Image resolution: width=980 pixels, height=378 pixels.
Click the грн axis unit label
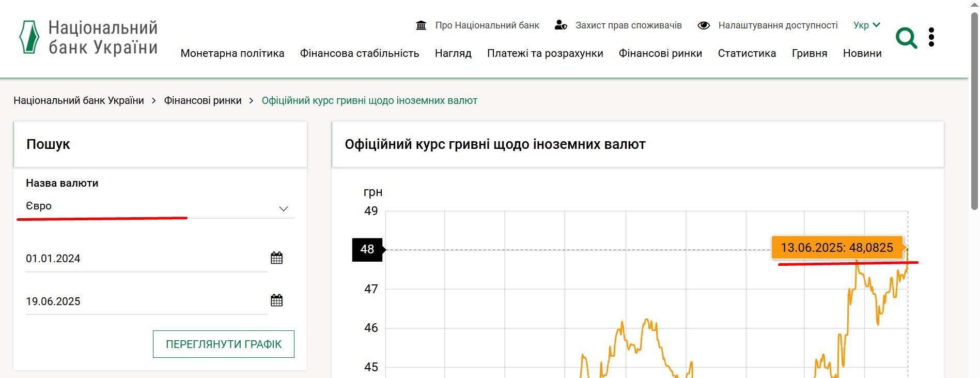[x=373, y=192]
